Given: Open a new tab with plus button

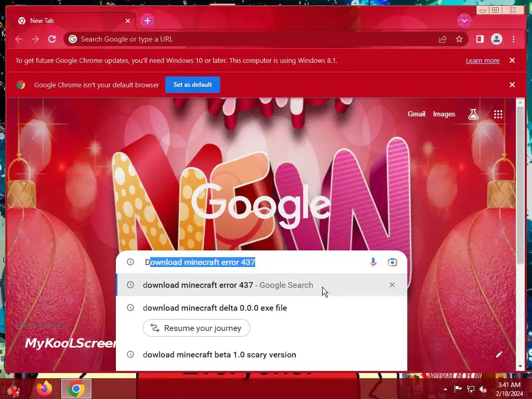Looking at the screenshot, I should pos(147,21).
